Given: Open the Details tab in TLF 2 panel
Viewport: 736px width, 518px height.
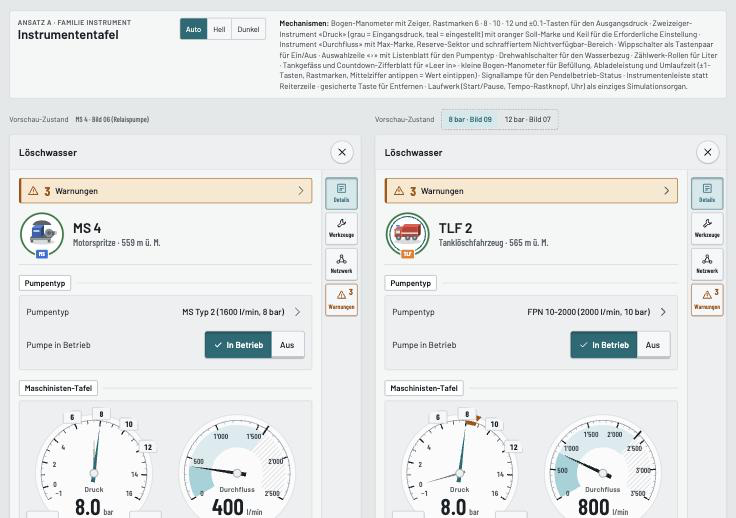Looking at the screenshot, I should [707, 193].
